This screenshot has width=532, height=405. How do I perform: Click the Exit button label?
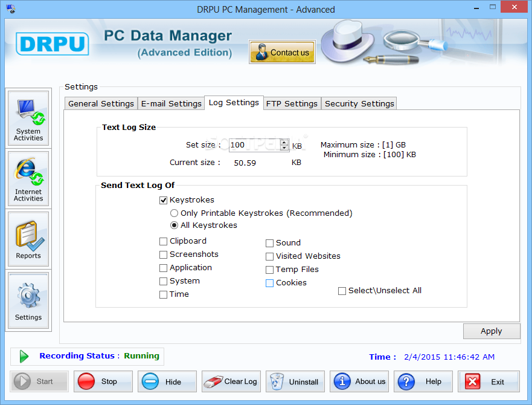point(498,382)
